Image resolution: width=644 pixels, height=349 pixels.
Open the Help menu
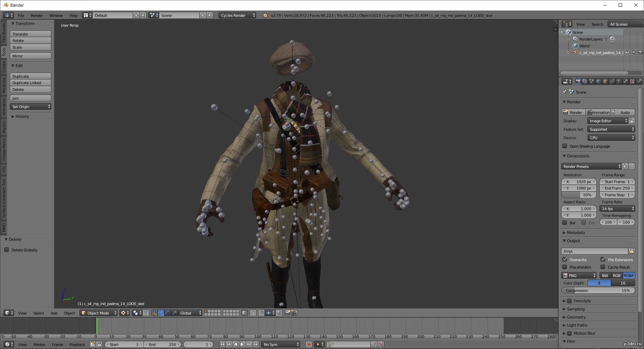tap(73, 15)
